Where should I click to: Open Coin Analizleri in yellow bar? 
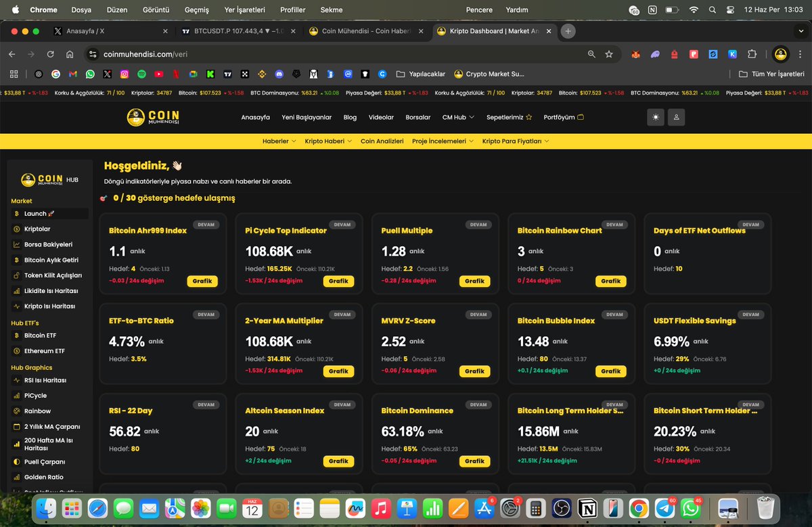382,141
